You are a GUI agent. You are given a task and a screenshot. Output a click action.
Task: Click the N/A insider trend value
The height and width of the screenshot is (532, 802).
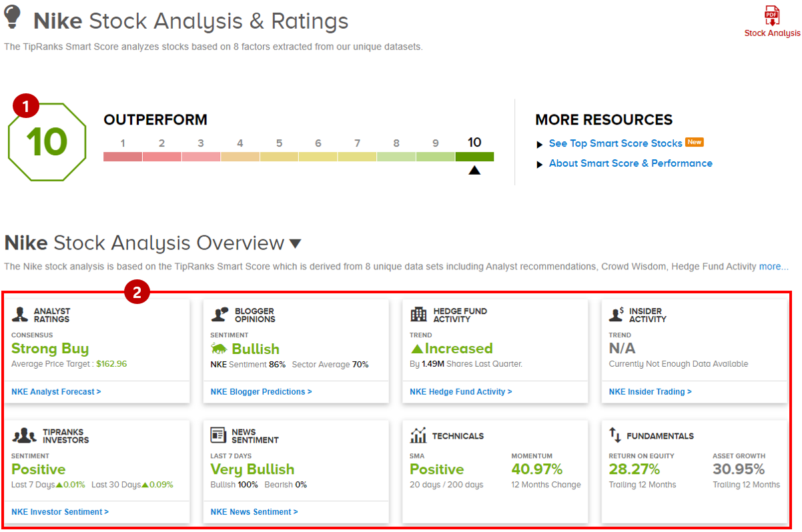tap(622, 349)
